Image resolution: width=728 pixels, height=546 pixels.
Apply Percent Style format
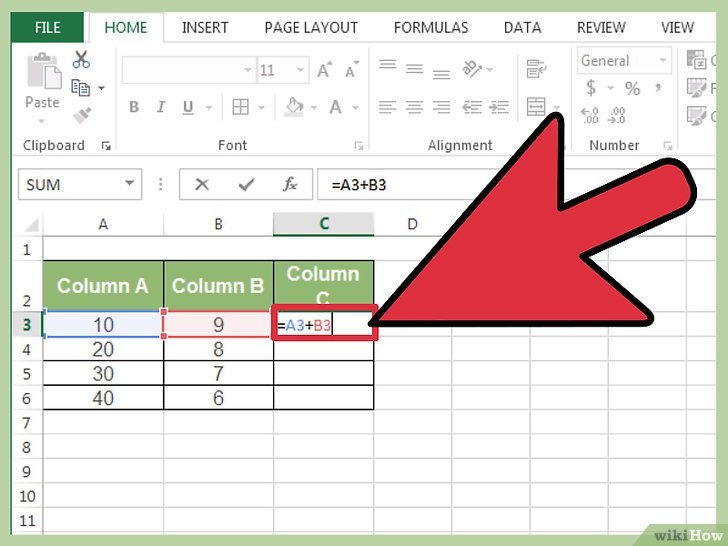pyautogui.click(x=632, y=88)
